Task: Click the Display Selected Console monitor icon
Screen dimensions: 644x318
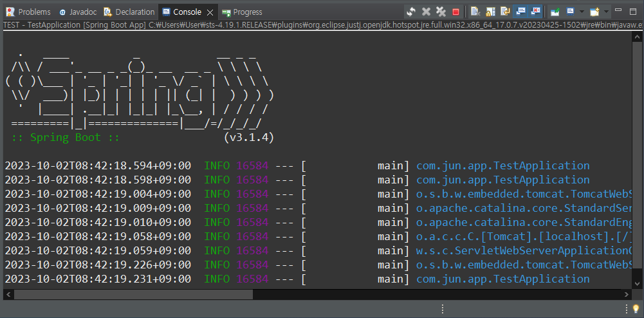Action: coord(570,12)
